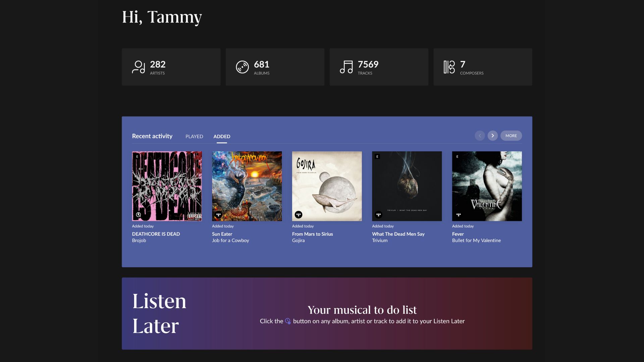Open the Fever album cover thumbnail
The image size is (644, 362).
pos(487,186)
